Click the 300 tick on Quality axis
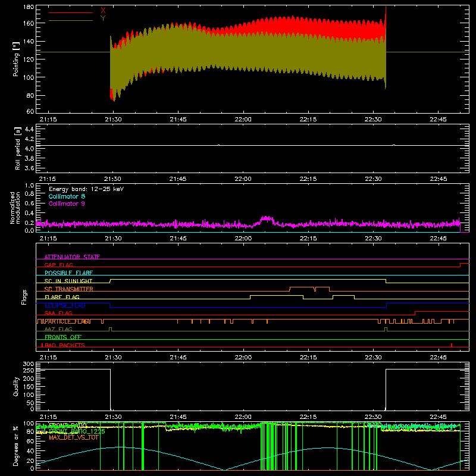 coord(29,364)
